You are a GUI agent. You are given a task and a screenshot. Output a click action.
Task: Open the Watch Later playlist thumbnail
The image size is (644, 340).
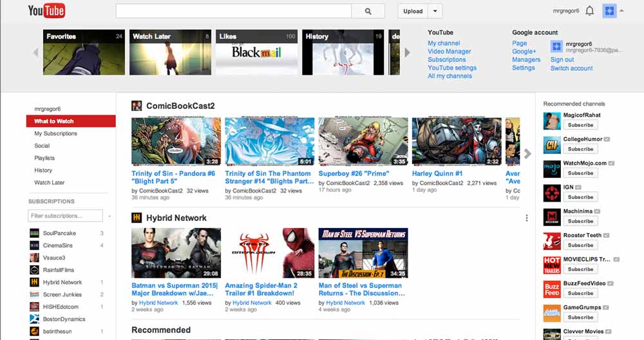pyautogui.click(x=171, y=52)
